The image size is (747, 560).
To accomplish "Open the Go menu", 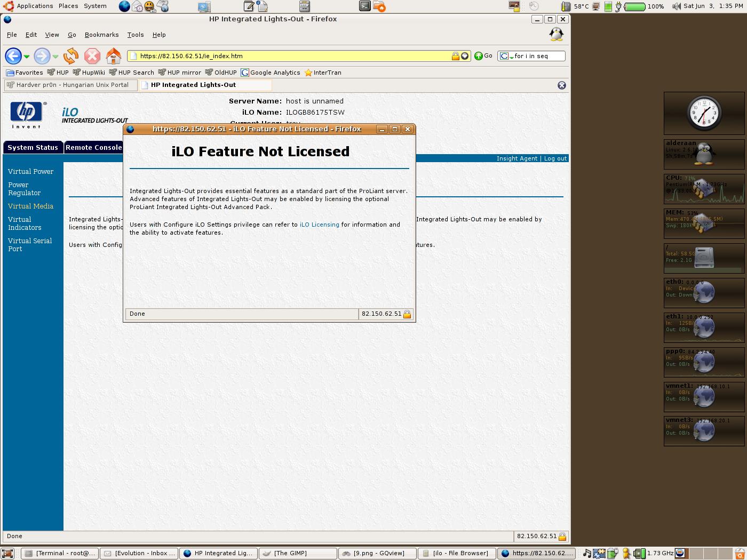I will (x=72, y=35).
